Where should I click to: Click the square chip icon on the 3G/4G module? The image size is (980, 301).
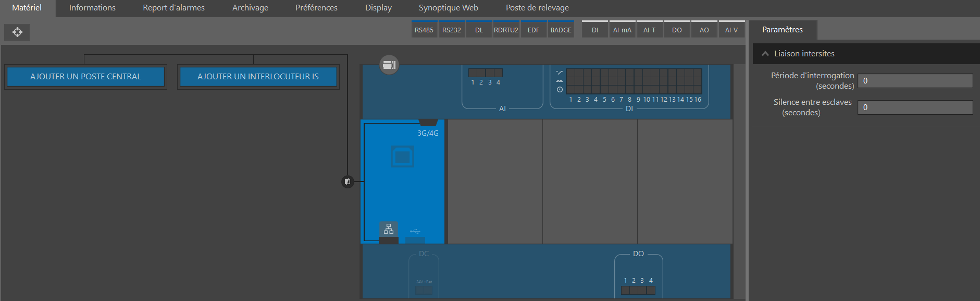pos(402,156)
